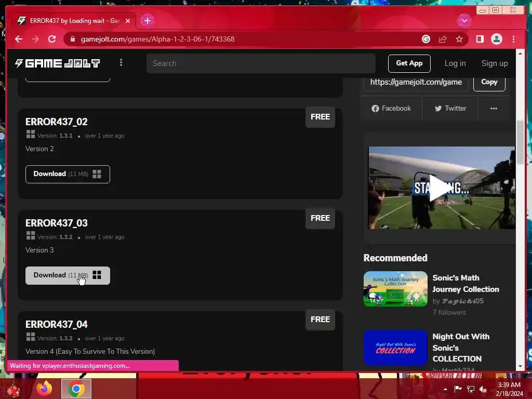Share the game on Facebook
The height and width of the screenshot is (399, 532).
tap(391, 108)
